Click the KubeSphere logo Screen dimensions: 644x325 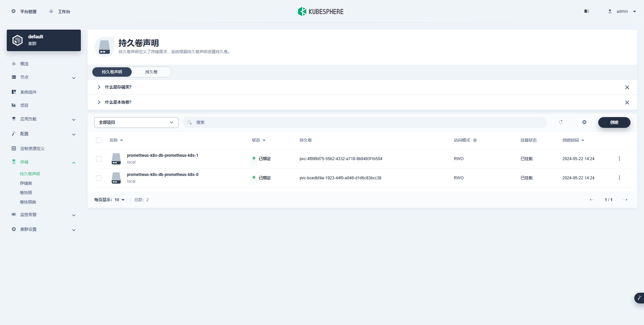click(321, 11)
